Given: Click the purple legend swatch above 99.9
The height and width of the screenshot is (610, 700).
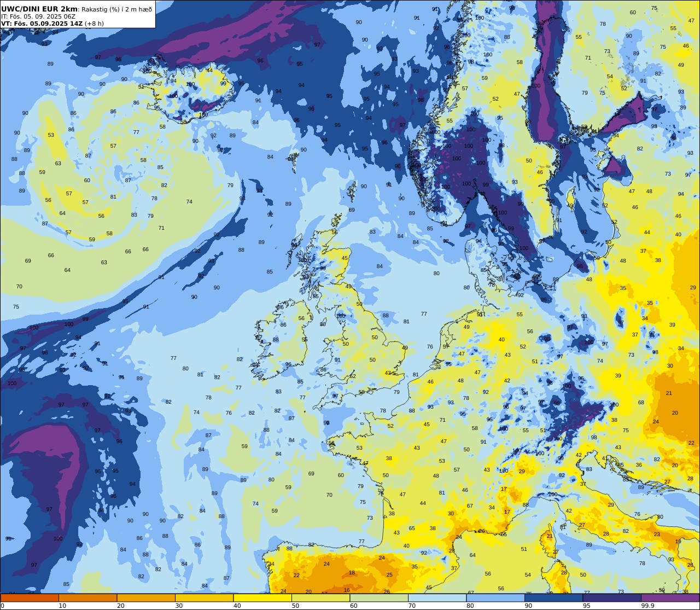Looking at the screenshot, I should 670,597.
